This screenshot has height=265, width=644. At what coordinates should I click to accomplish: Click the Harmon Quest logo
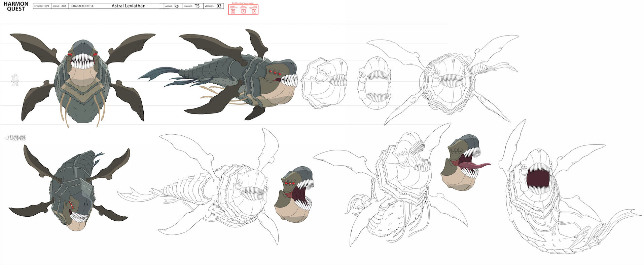(16, 6)
